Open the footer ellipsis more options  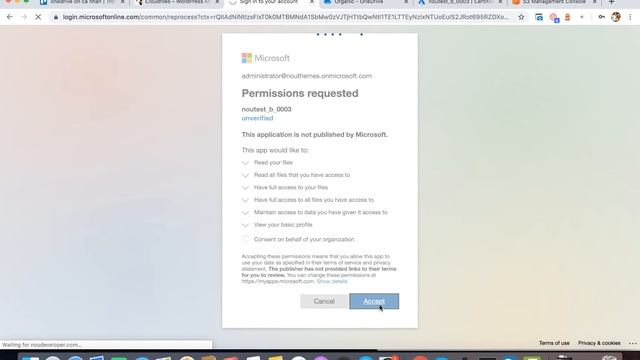632,343
